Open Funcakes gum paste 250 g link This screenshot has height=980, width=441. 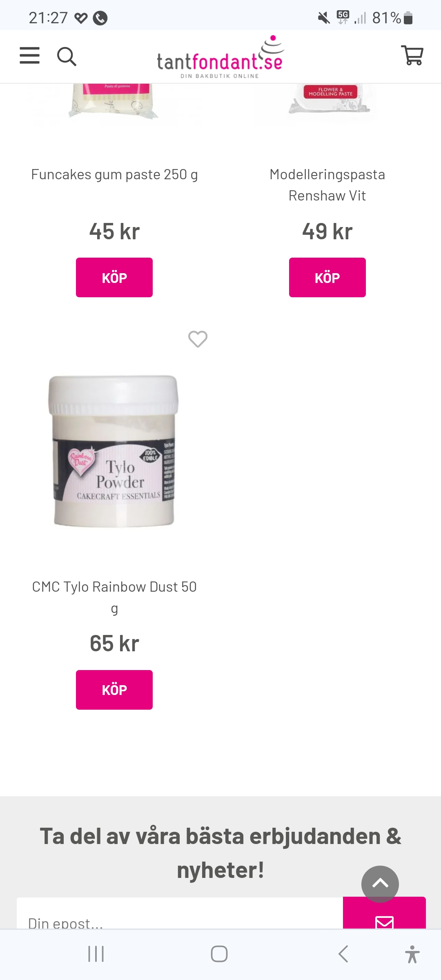point(114,174)
